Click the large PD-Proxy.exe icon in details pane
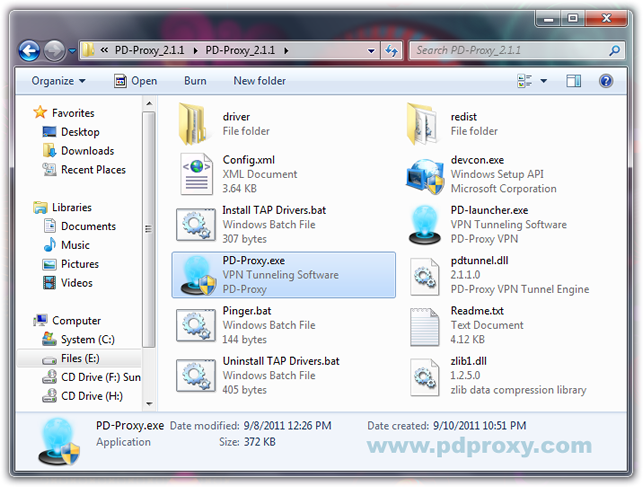 click(58, 441)
